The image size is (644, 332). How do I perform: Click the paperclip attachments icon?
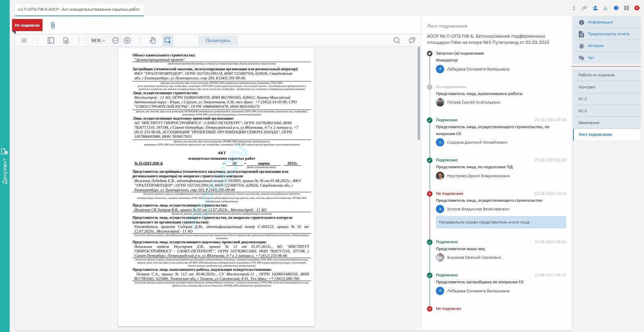coord(53,25)
